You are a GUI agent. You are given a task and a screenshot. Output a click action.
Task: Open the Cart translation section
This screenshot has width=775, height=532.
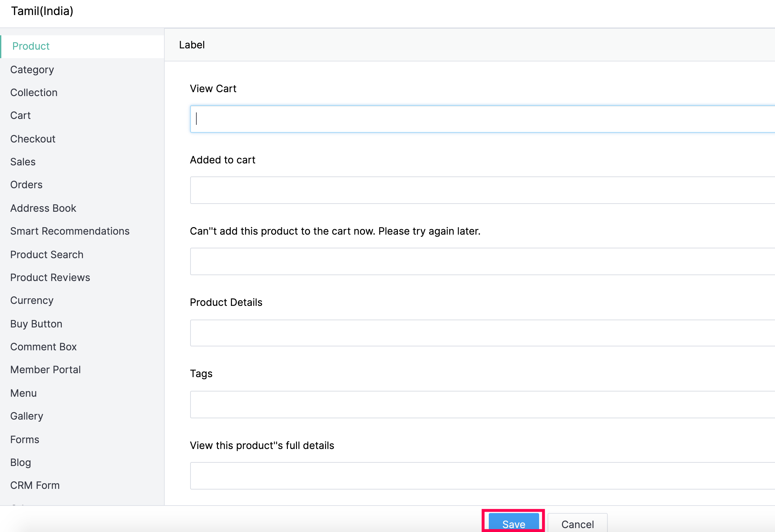[20, 115]
